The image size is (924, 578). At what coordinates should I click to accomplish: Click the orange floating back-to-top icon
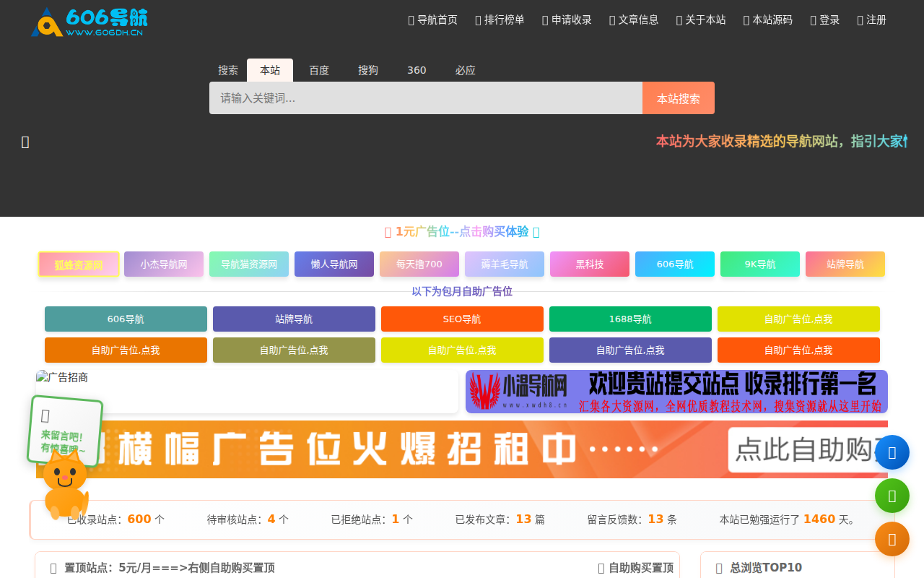pyautogui.click(x=892, y=539)
